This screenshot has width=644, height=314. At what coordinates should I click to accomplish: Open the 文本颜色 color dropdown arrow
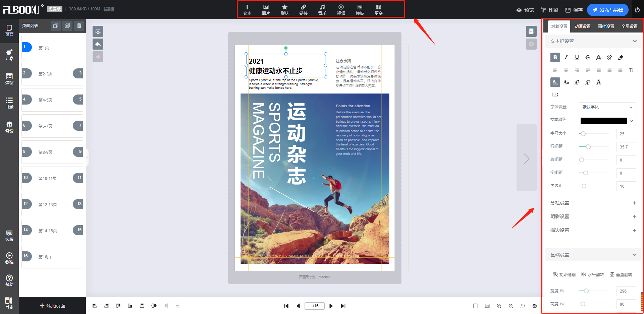[631, 121]
